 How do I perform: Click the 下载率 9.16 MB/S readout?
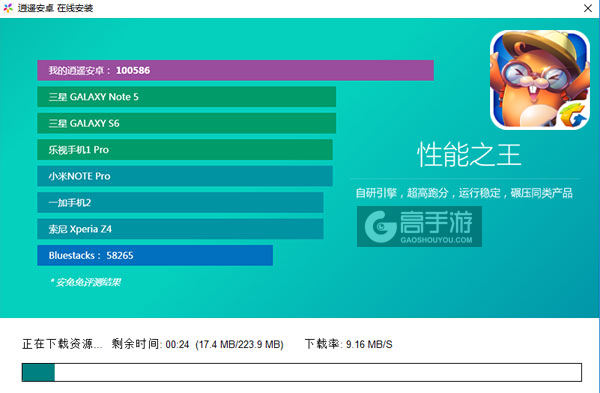[348, 344]
